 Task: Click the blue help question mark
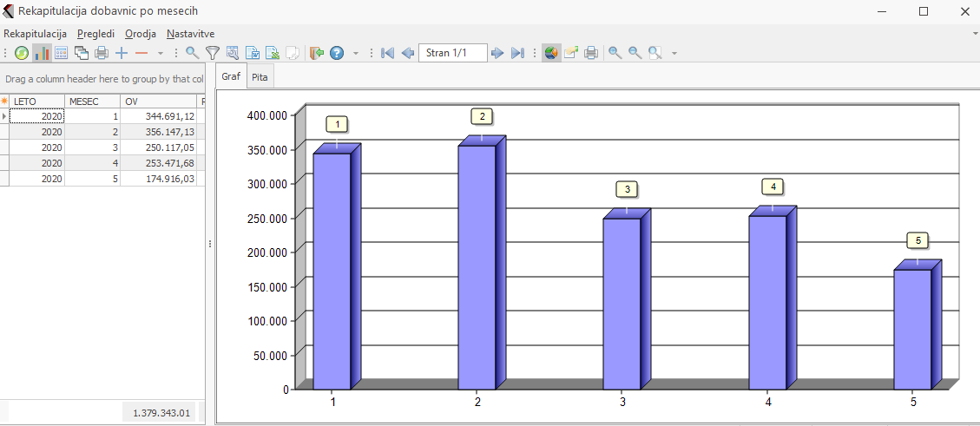click(x=337, y=53)
